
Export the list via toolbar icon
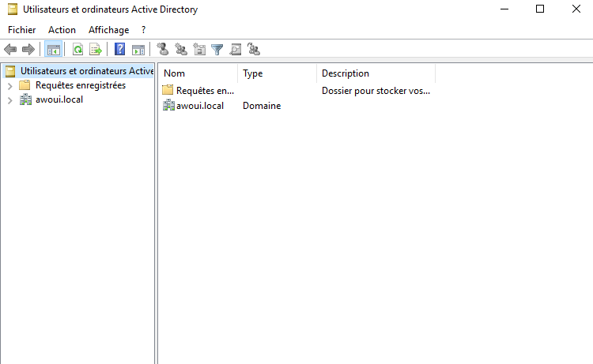pyautogui.click(x=96, y=50)
